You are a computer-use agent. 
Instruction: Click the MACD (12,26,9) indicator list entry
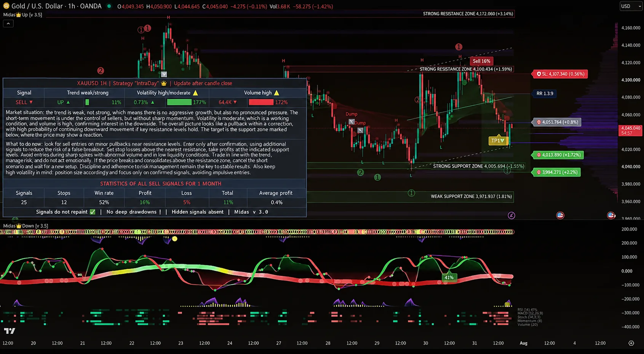point(530,313)
